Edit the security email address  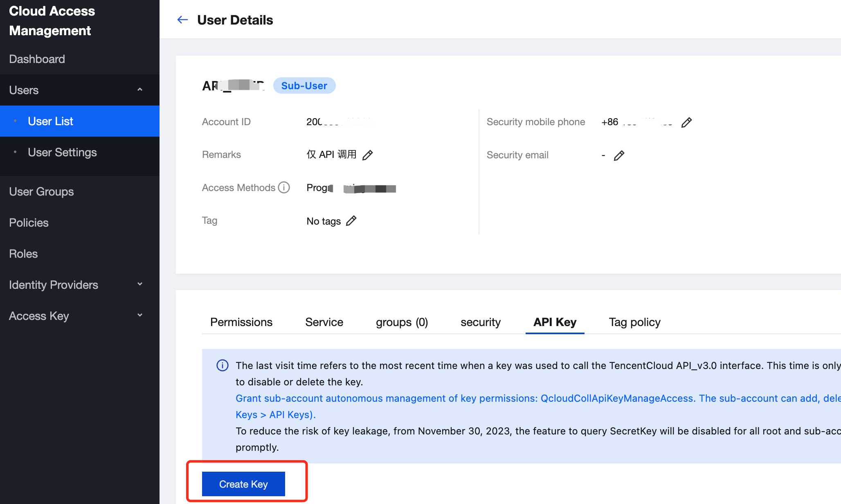(619, 155)
